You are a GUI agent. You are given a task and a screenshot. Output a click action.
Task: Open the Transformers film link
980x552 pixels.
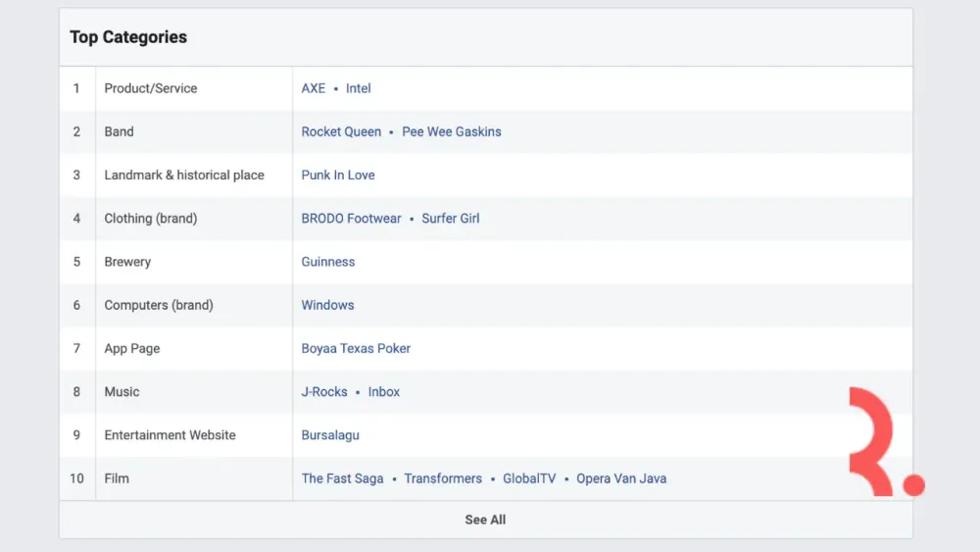click(x=443, y=478)
